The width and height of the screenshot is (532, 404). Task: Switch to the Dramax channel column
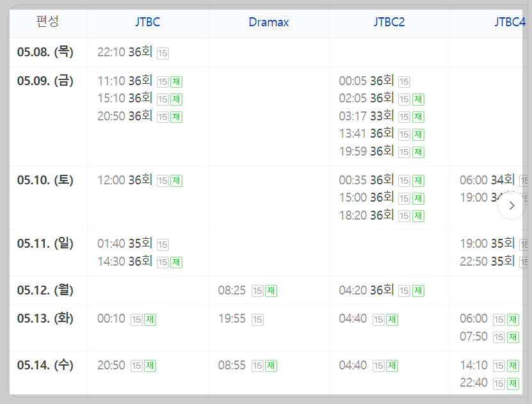pyautogui.click(x=268, y=22)
